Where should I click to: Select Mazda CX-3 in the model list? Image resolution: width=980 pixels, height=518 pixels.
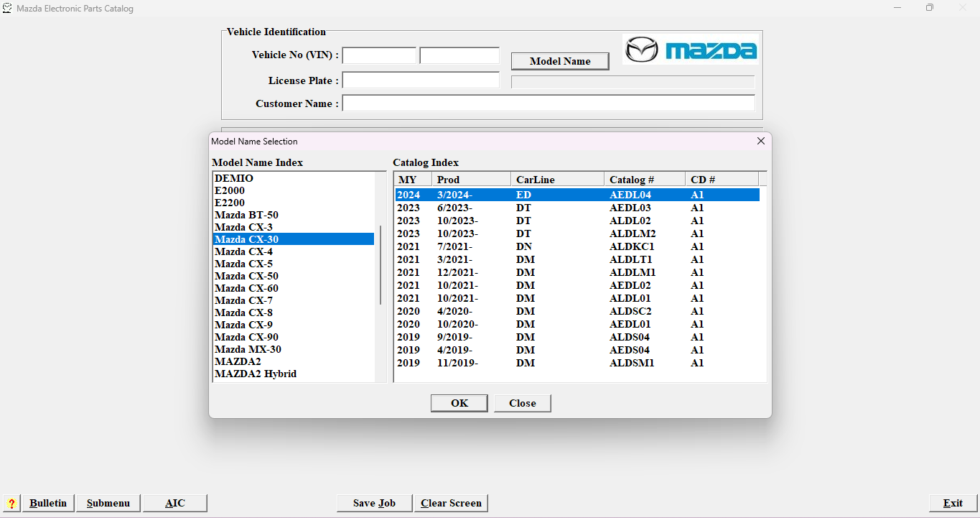coord(294,227)
